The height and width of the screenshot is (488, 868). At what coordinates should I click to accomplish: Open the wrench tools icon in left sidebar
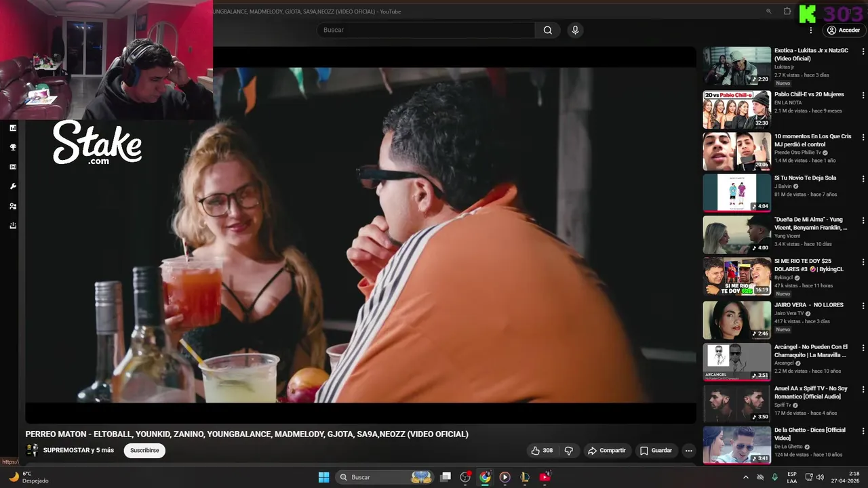pyautogui.click(x=13, y=186)
